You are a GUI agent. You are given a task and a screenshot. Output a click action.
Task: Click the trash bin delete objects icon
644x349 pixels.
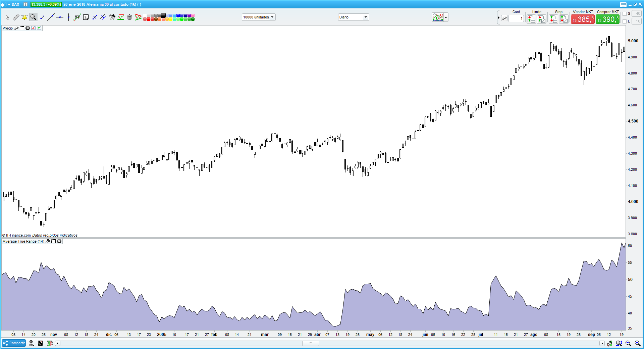(129, 17)
